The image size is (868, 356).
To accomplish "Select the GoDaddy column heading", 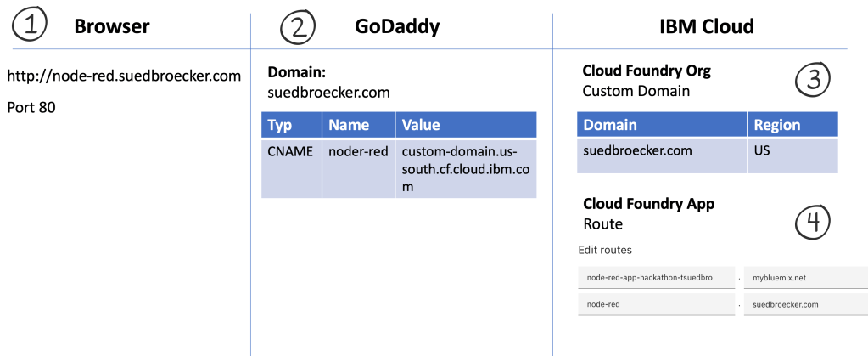I will click(397, 26).
